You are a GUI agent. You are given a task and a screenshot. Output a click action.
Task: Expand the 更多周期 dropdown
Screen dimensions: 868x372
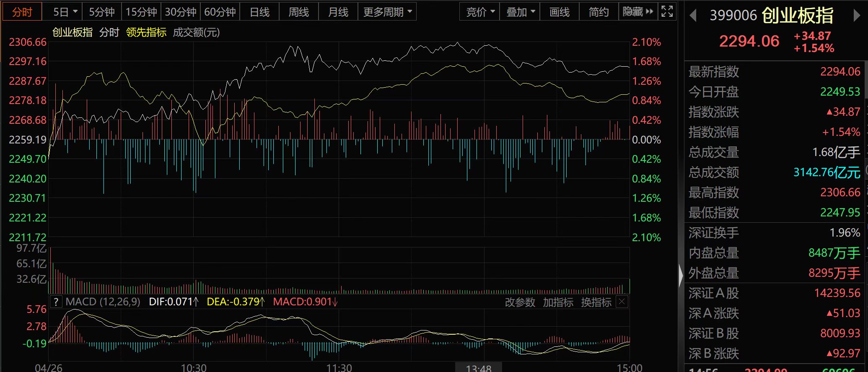point(387,12)
